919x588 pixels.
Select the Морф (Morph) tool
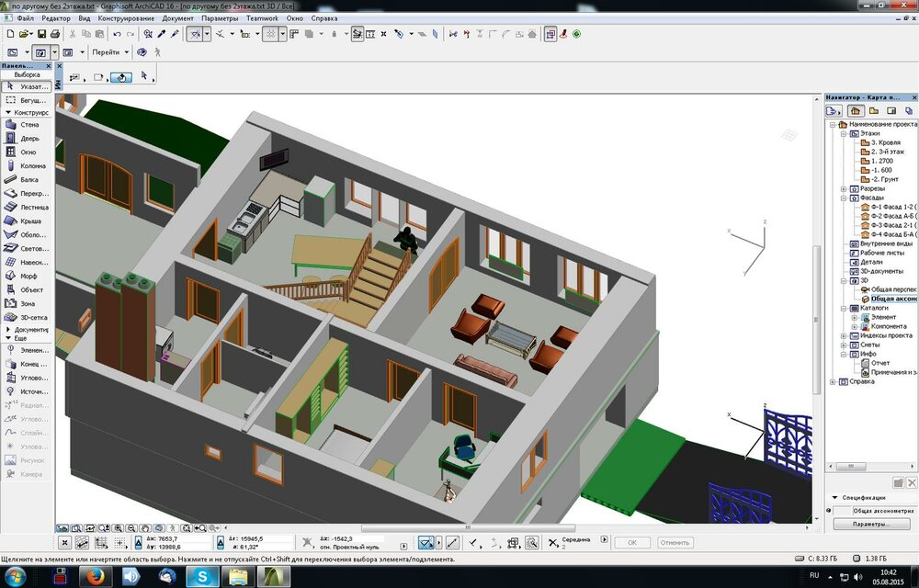click(28, 276)
